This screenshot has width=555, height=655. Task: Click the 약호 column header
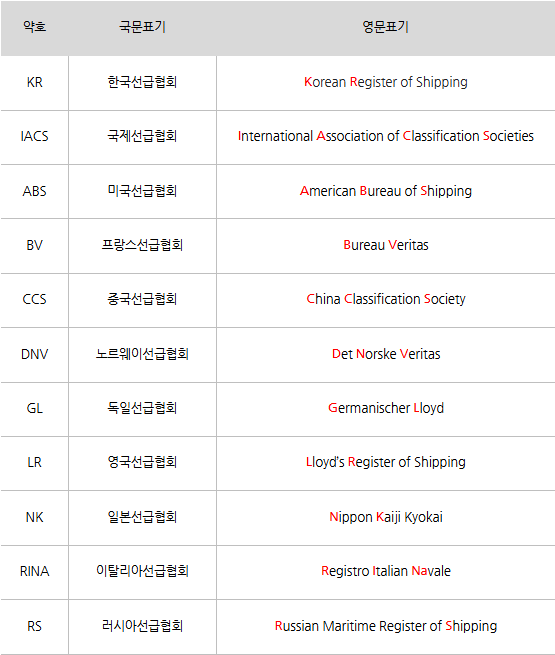(35, 28)
